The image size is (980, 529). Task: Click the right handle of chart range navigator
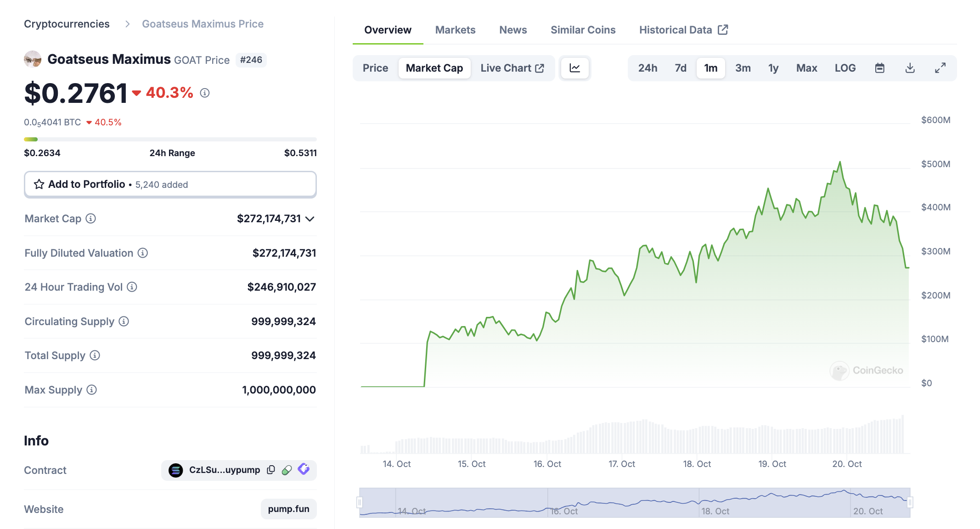[x=910, y=502]
